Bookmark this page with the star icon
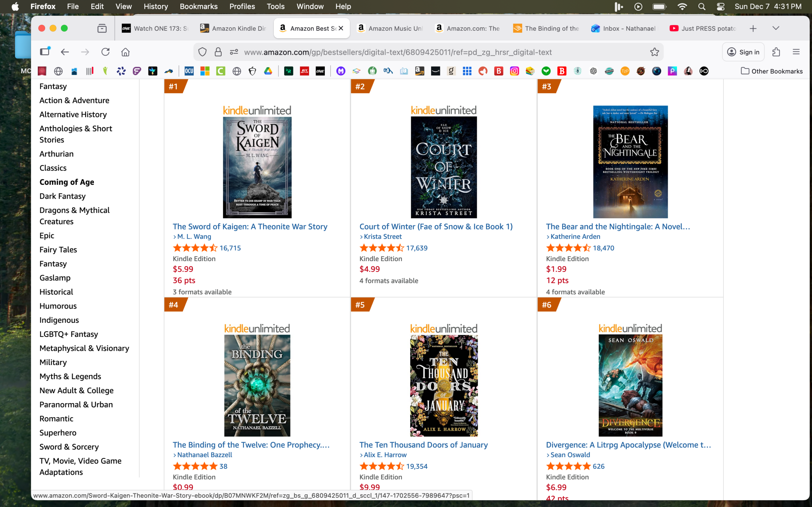Image resolution: width=812 pixels, height=507 pixels. (x=654, y=52)
